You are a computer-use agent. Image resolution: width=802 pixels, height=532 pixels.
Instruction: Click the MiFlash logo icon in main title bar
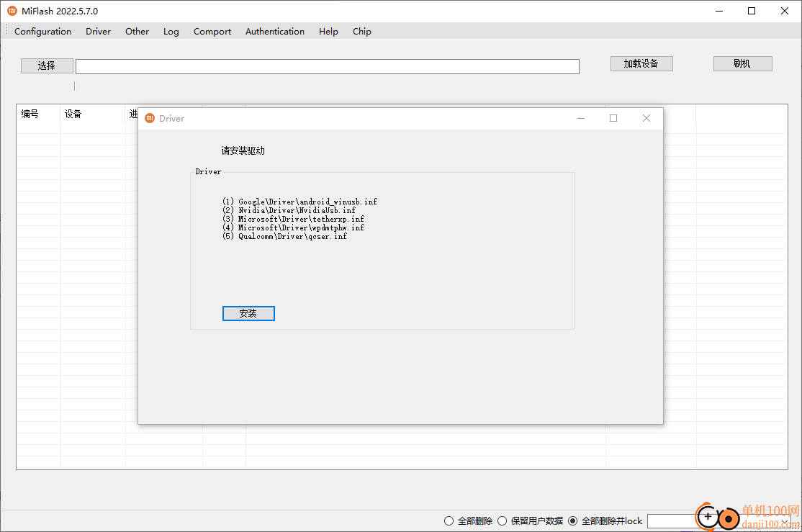[x=12, y=11]
